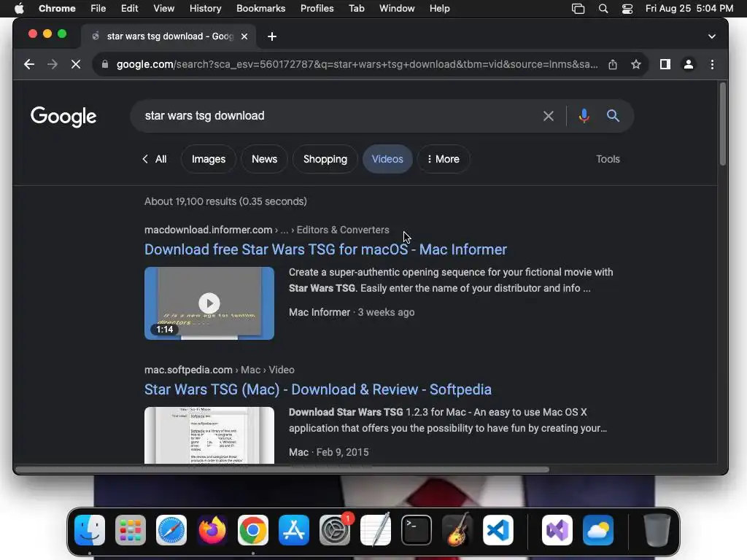Open the Chrome File menu

98,9
